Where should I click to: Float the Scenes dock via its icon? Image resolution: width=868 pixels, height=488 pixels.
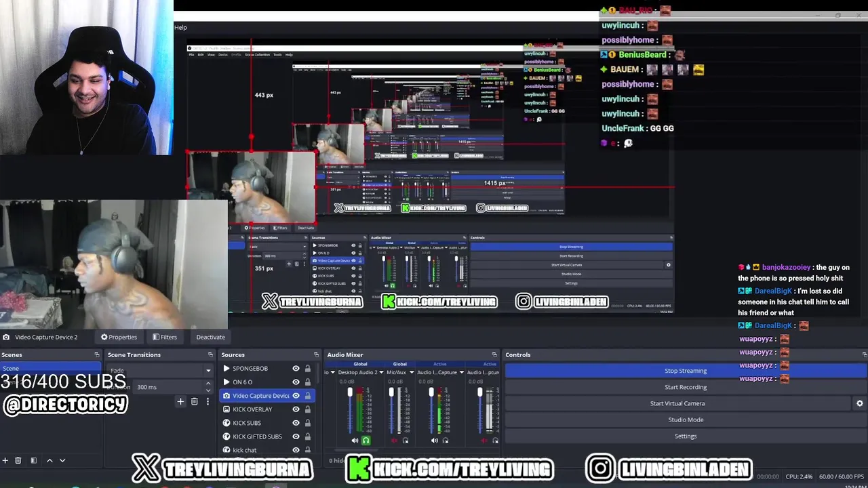[97, 354]
